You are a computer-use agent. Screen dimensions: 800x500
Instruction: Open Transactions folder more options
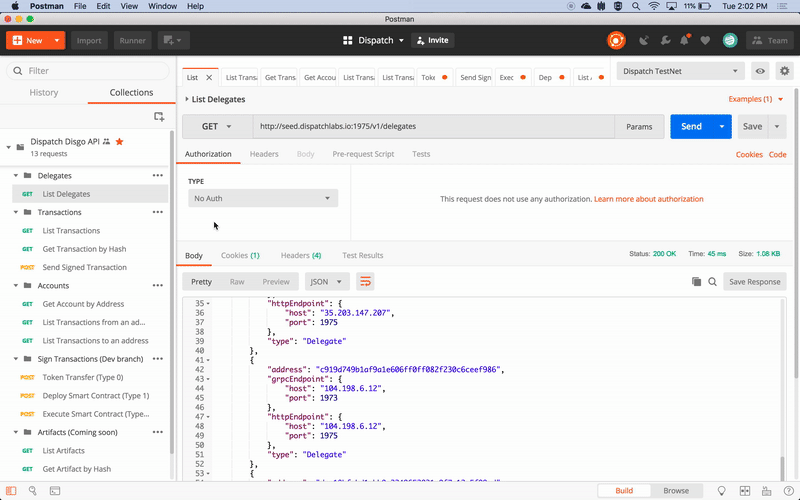pyautogui.click(x=158, y=212)
